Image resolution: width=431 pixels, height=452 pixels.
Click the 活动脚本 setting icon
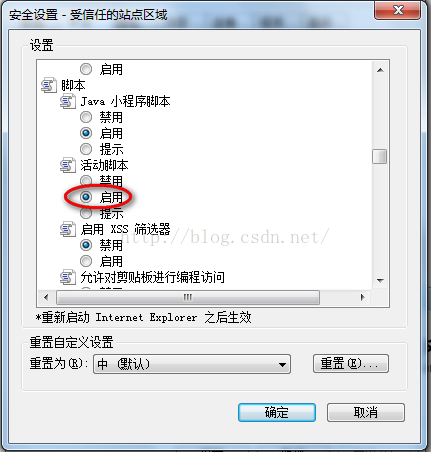pos(68,165)
